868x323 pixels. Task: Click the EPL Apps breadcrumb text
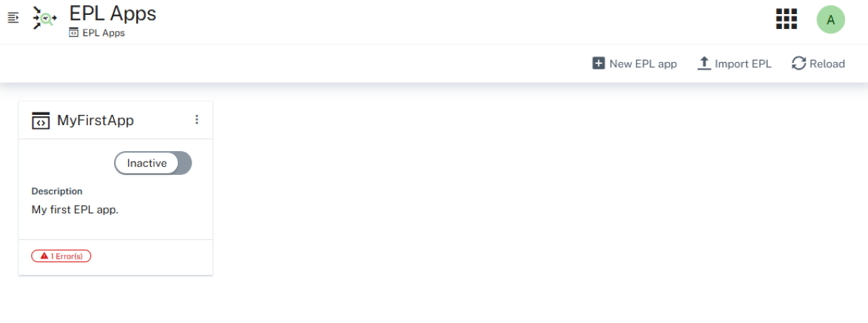[104, 33]
